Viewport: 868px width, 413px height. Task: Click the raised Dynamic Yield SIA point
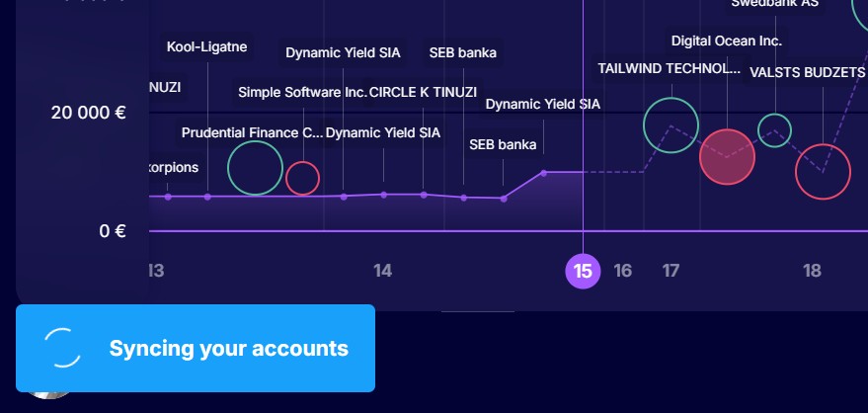pos(543,173)
